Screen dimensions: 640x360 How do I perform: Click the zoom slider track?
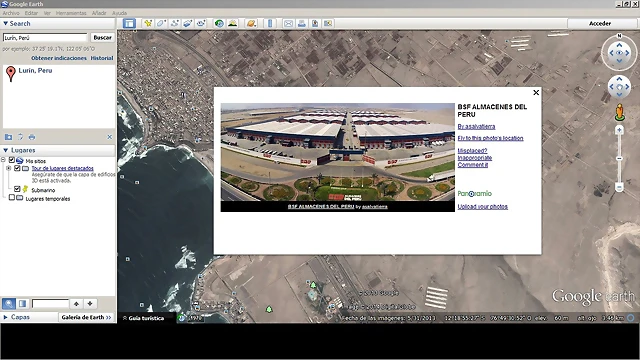coord(619,158)
